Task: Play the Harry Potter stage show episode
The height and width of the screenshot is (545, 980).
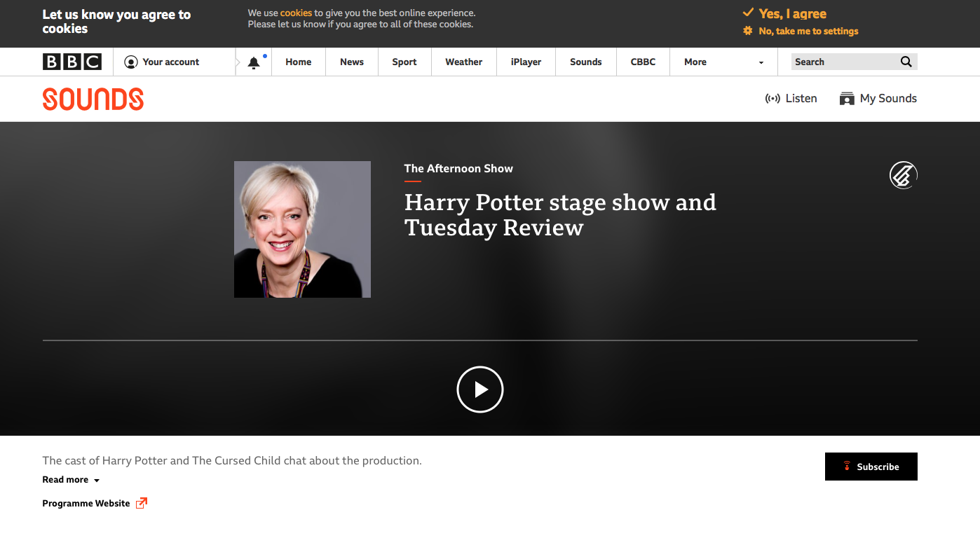Action: [480, 389]
